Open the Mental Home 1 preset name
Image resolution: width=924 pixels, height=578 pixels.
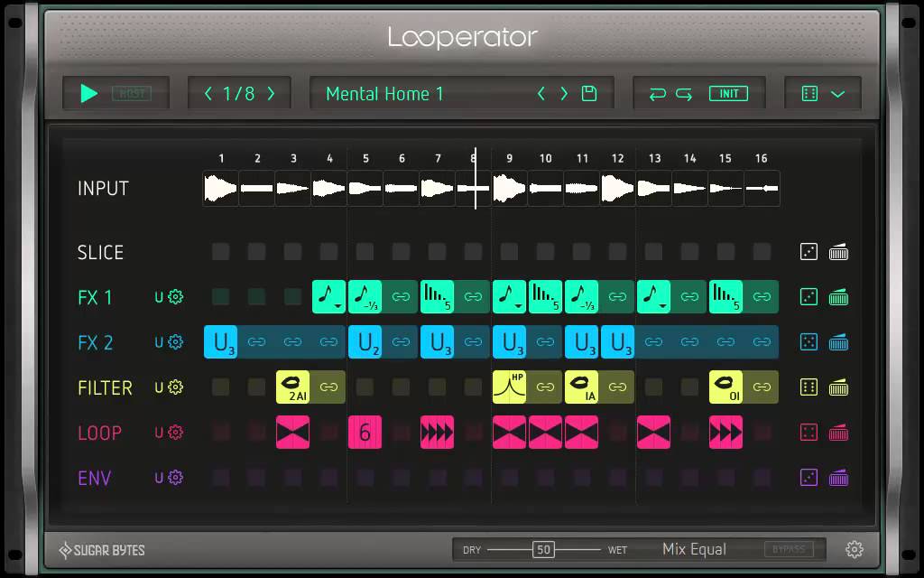click(384, 94)
